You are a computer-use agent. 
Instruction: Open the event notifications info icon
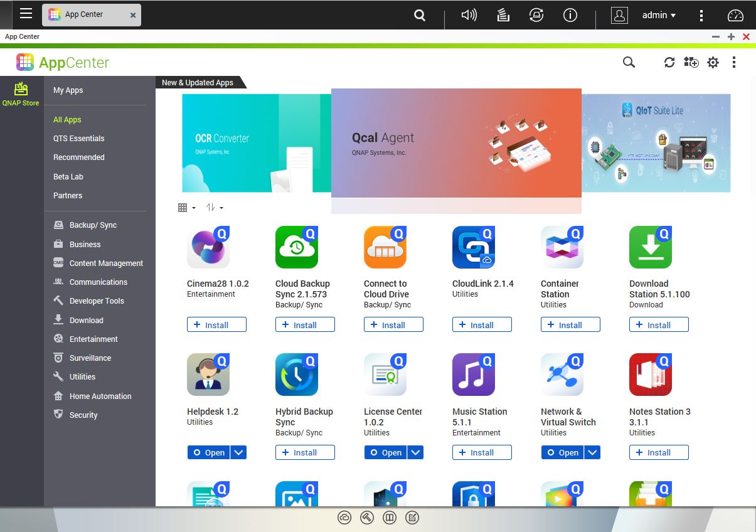570,15
